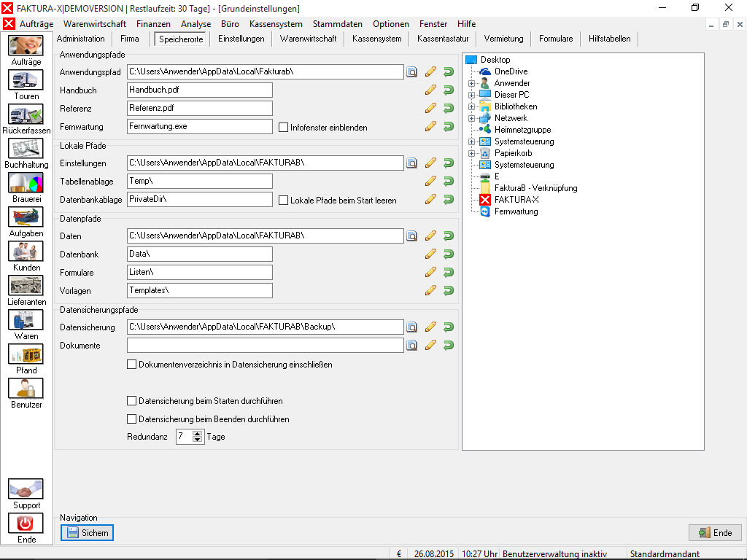The width and height of the screenshot is (747, 560).
Task: Select Heimnetzgruppe in folder tree
Action: click(522, 130)
